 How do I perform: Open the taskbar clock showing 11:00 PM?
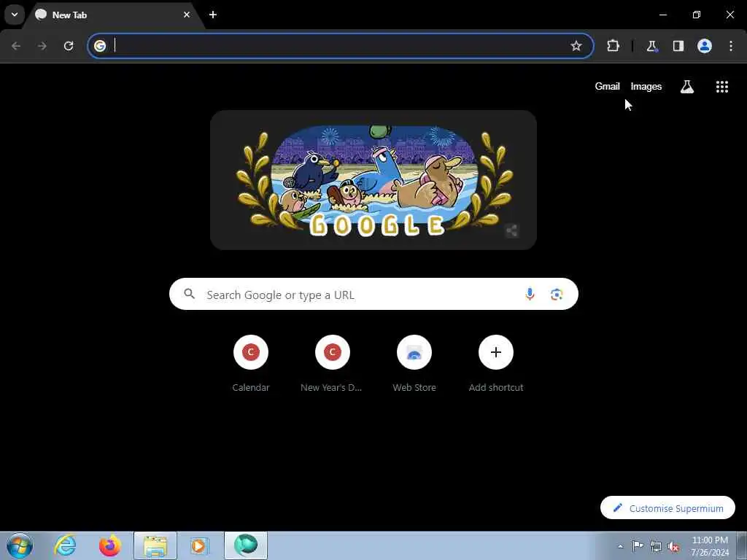coord(710,546)
